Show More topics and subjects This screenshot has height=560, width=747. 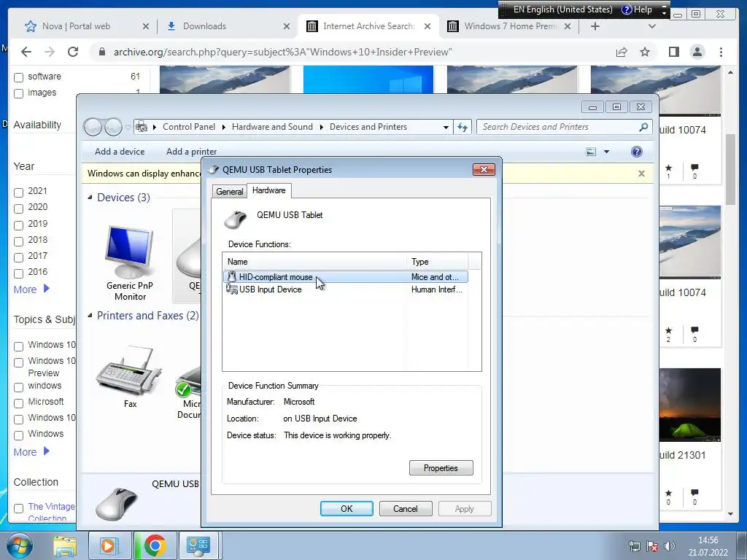pos(31,451)
